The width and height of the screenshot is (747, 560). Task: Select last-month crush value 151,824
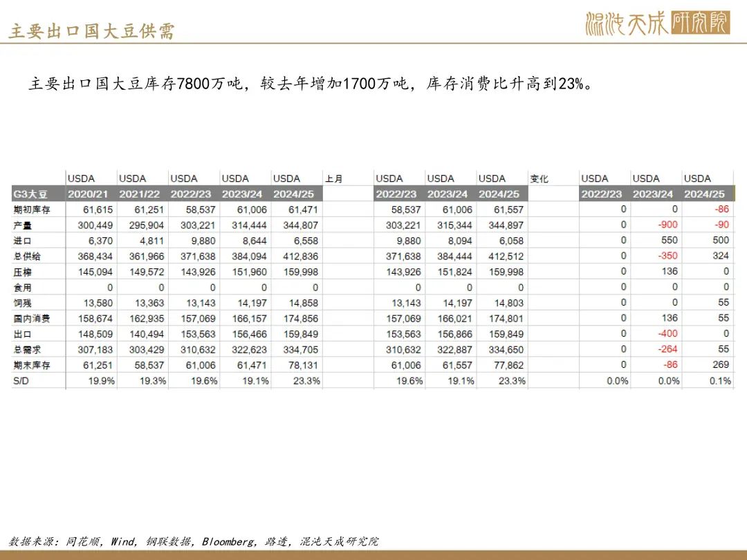(x=454, y=272)
